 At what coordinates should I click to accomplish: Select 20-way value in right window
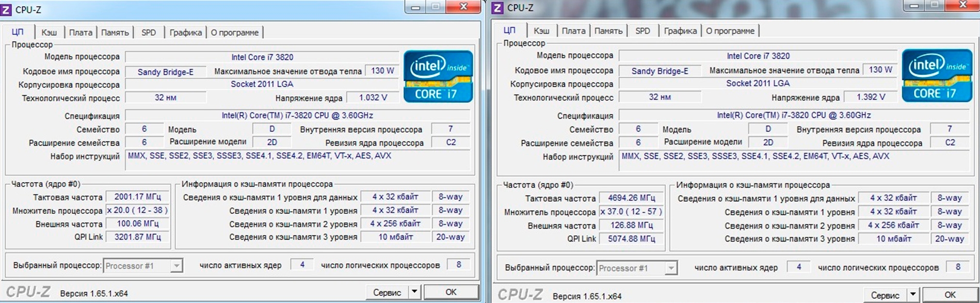pos(950,238)
